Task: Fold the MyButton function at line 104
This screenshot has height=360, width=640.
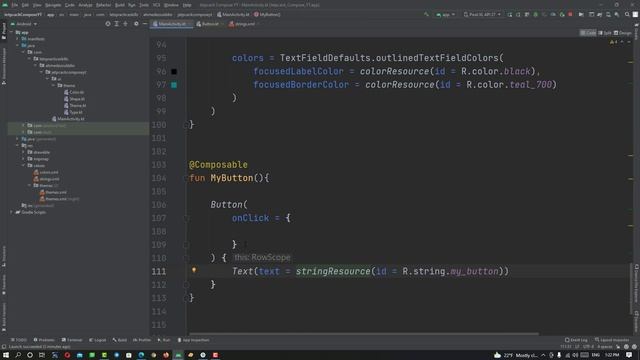Action: pos(186,178)
